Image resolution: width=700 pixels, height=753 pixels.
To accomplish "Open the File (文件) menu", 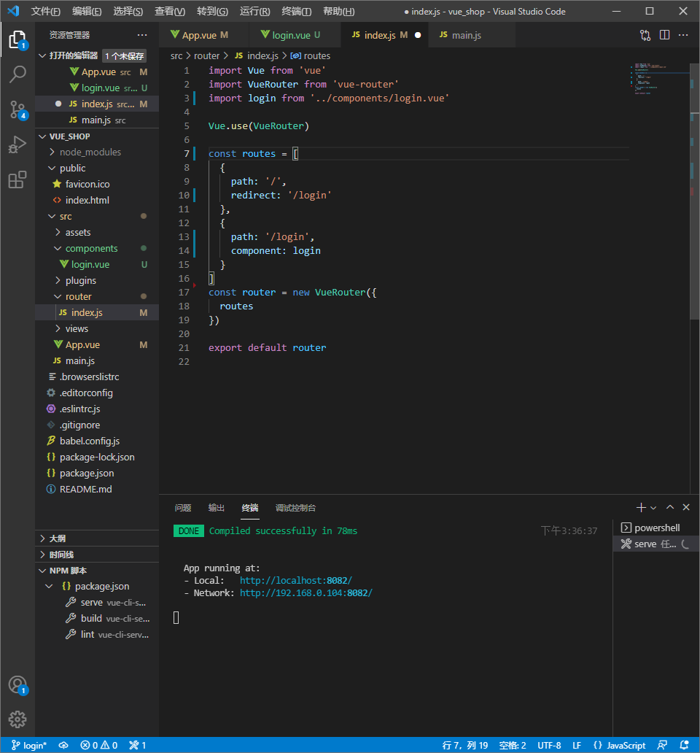I will (x=46, y=11).
